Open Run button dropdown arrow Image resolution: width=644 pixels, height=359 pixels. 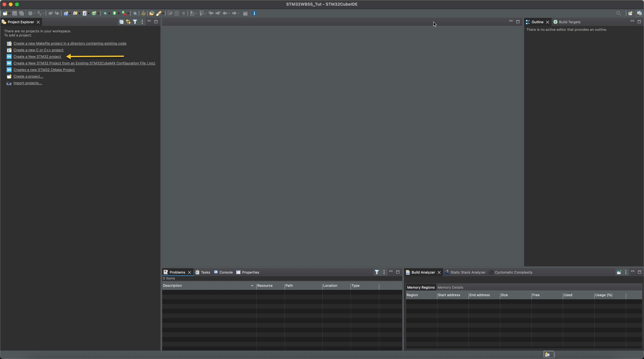(x=119, y=14)
